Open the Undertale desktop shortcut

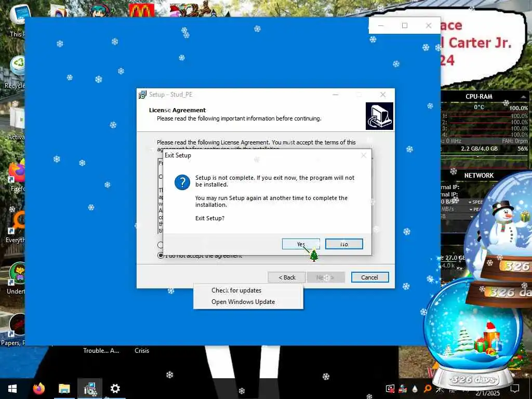click(x=16, y=278)
